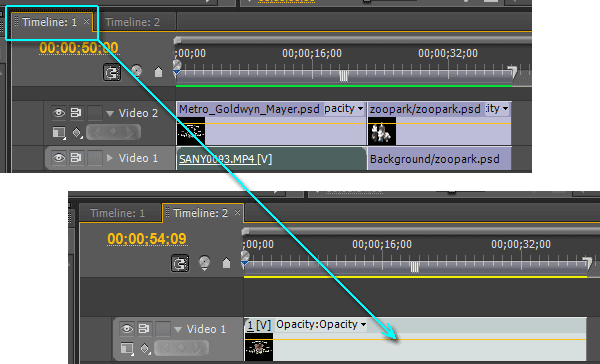Expand Video 1 track in upper timeline
This screenshot has width=600, height=364.
point(110,158)
